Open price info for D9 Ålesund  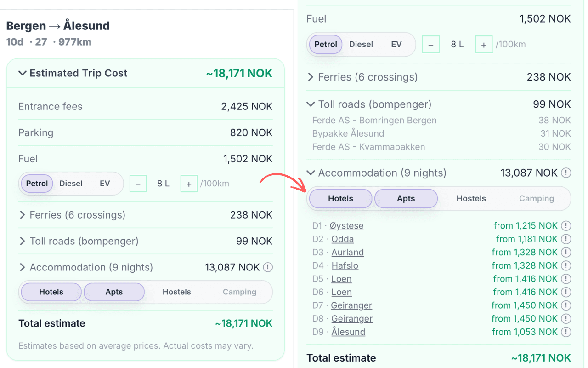566,332
